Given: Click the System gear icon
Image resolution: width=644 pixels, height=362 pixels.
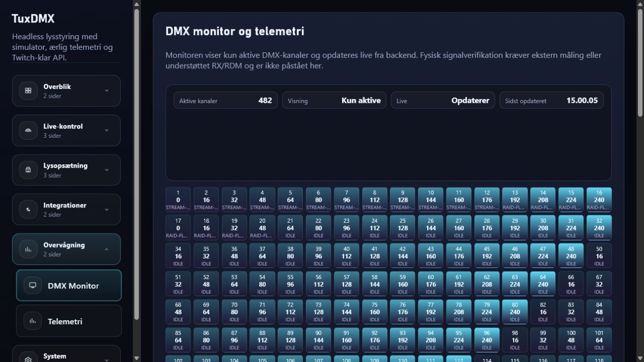Looking at the screenshot, I should tap(28, 359).
